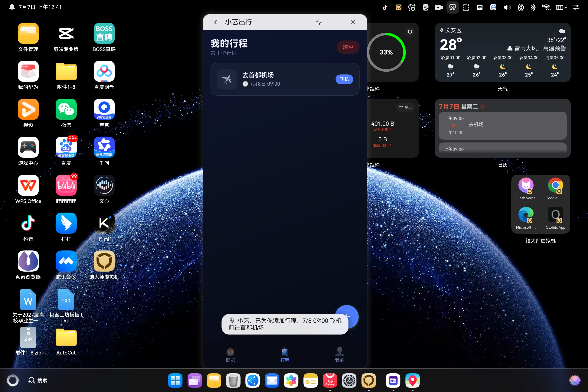Viewport: 588px width, 392px height.
Task: Open the app launcher grid in the dock
Action: (x=175, y=381)
